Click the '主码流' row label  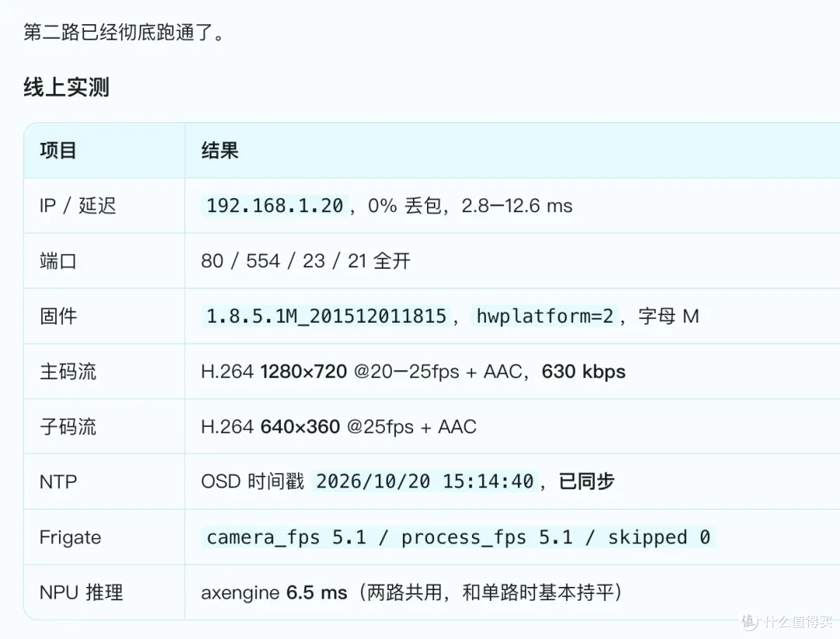(x=68, y=371)
